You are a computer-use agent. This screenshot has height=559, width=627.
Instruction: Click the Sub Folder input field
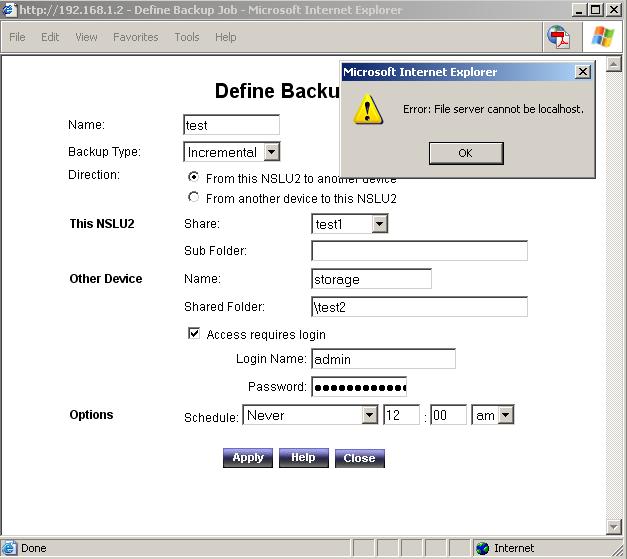pos(419,251)
